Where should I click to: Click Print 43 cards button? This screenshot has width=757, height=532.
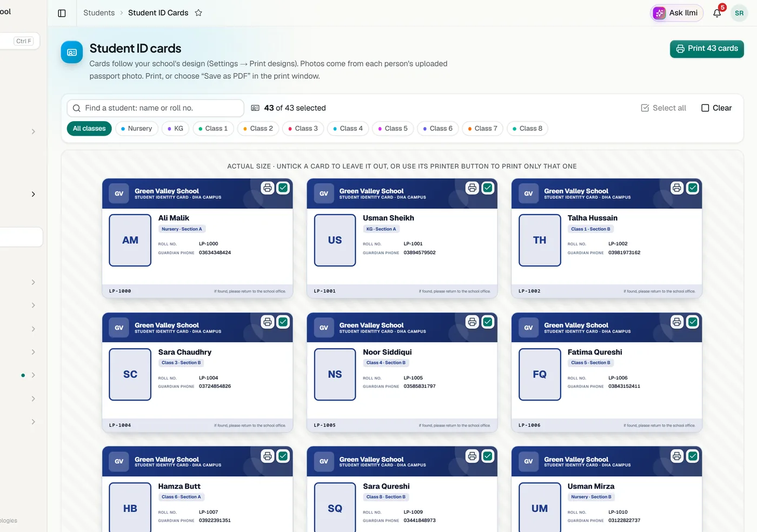[x=707, y=49]
